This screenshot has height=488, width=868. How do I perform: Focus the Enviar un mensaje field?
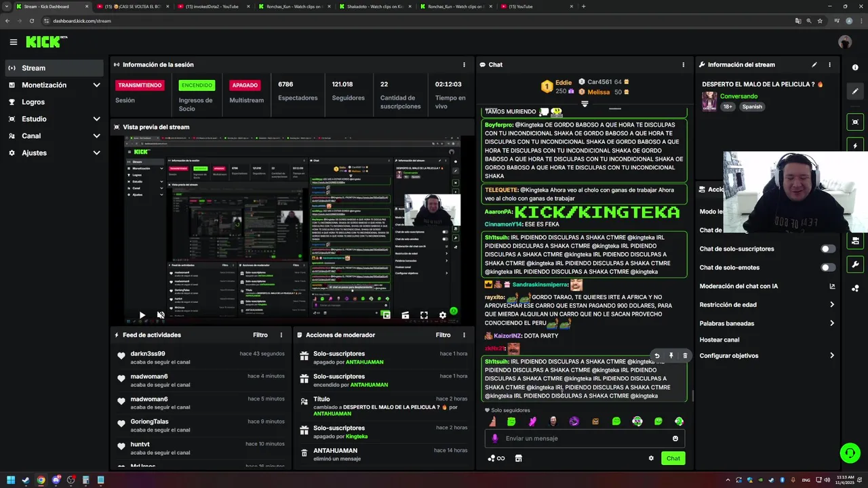pyautogui.click(x=585, y=439)
